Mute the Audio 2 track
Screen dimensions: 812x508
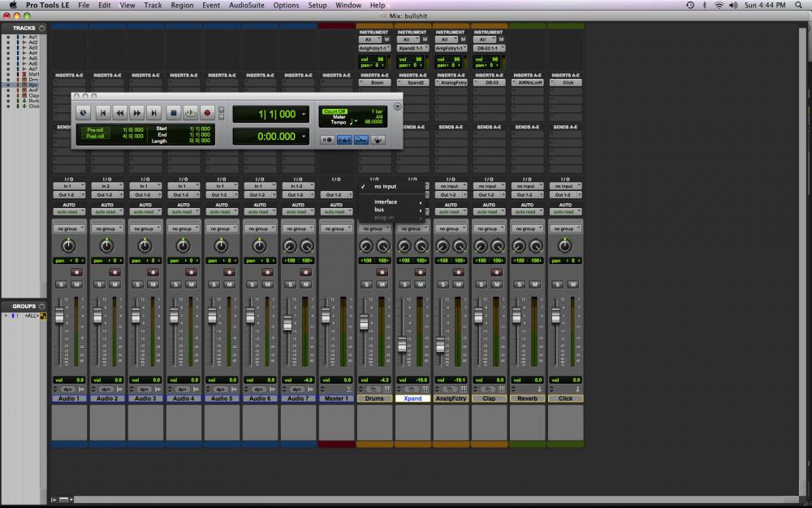pos(115,284)
